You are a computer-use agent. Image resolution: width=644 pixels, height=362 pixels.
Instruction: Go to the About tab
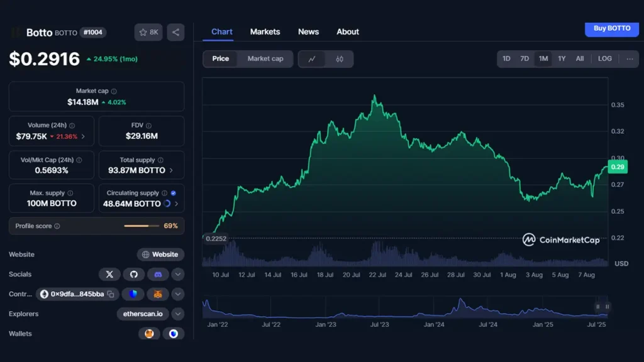tap(347, 31)
